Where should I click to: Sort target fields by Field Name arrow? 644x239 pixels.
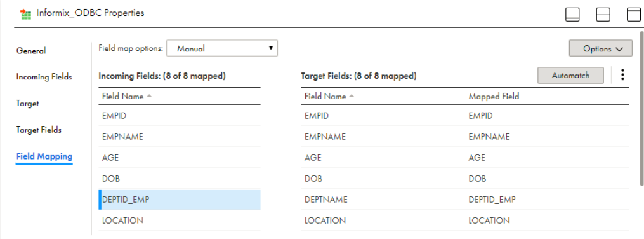click(352, 96)
